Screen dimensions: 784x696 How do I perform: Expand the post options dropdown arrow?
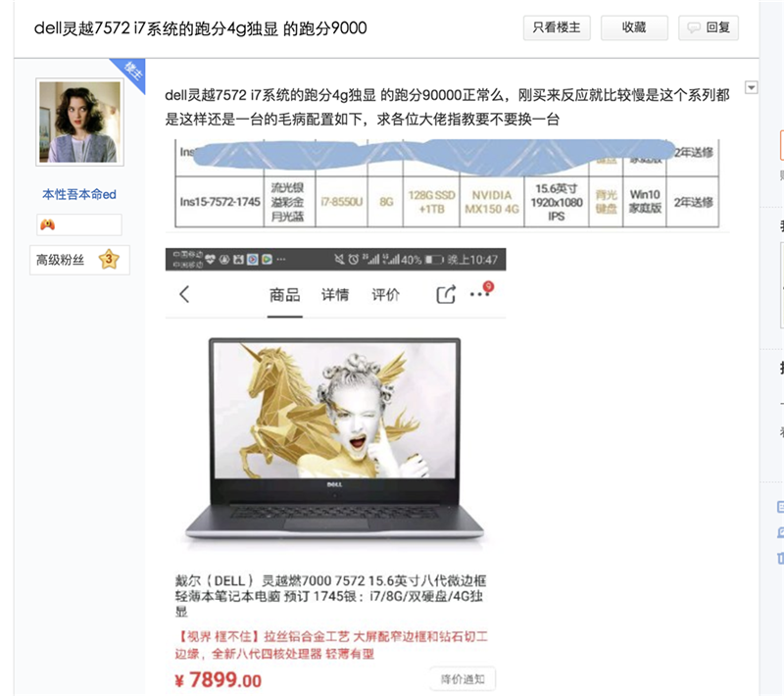tap(751, 87)
